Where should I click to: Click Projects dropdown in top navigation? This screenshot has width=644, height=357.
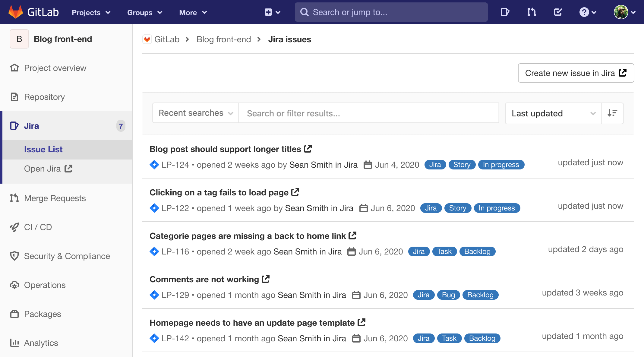point(91,12)
